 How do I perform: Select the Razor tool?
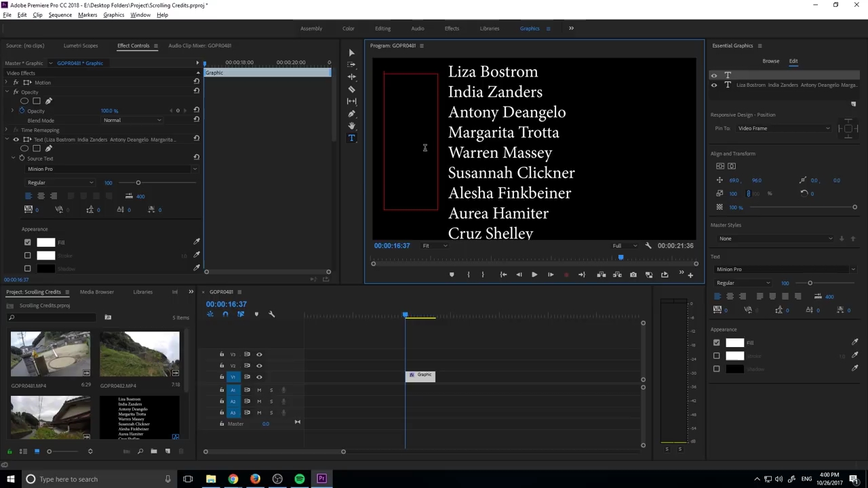click(351, 89)
